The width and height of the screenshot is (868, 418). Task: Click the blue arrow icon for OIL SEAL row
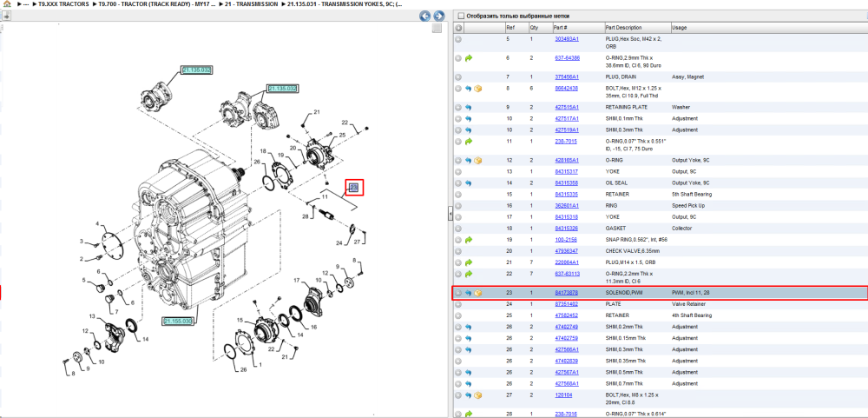coord(469,183)
